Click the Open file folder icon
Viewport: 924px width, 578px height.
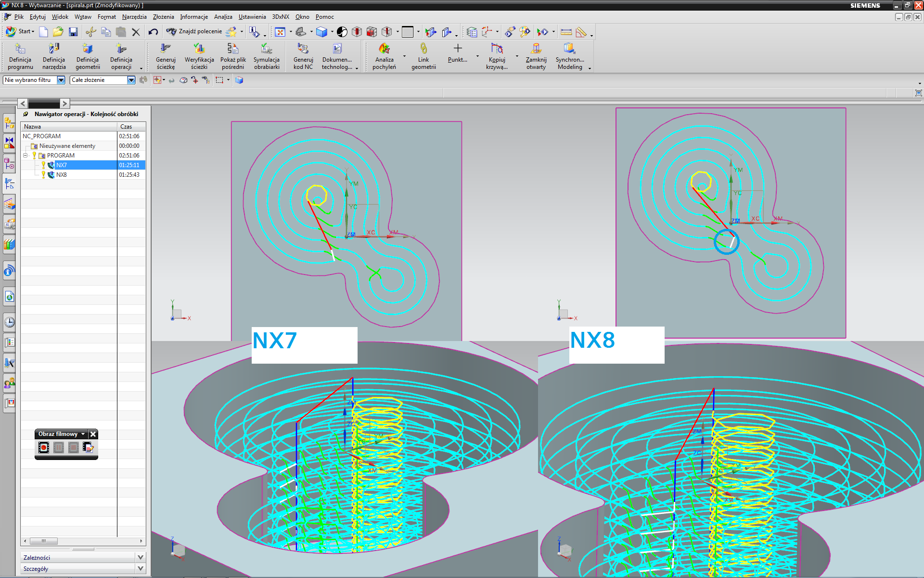point(58,32)
